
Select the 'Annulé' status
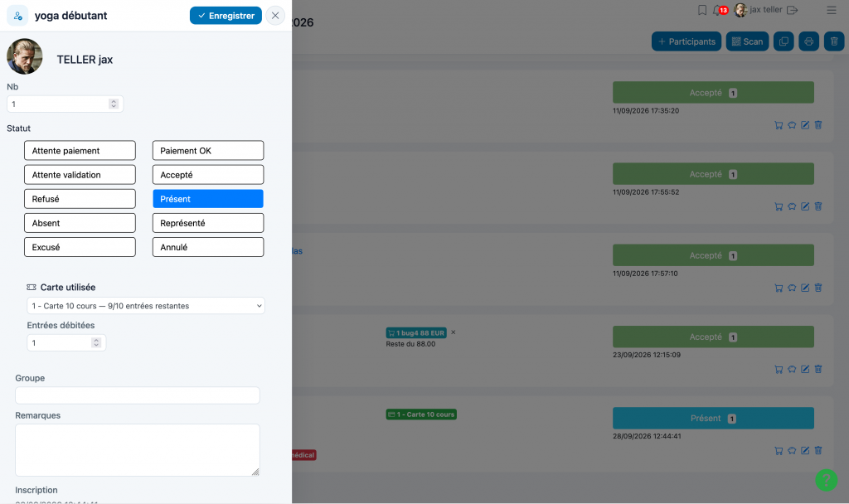click(208, 247)
